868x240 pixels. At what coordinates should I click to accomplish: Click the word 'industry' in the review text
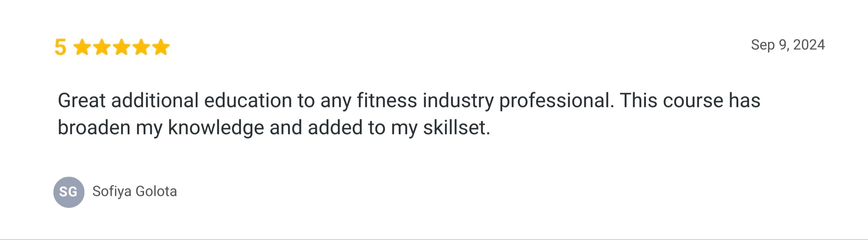(x=458, y=101)
